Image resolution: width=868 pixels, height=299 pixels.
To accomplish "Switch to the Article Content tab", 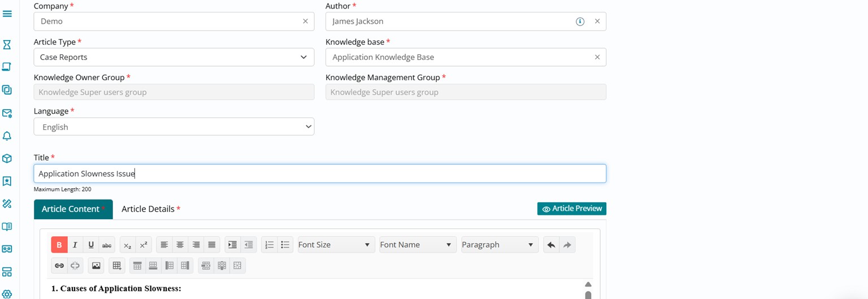I will [73, 209].
